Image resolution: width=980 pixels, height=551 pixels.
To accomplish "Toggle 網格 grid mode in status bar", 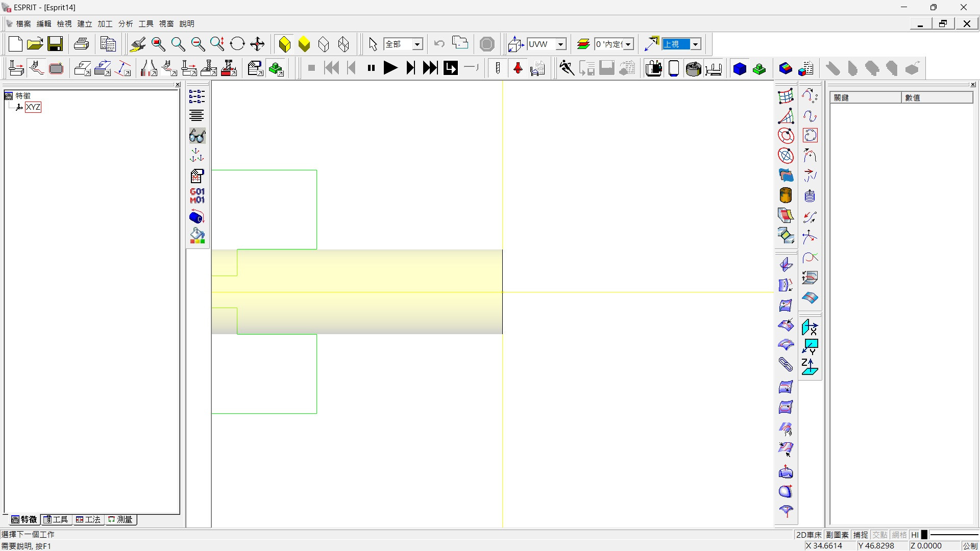I will (899, 535).
